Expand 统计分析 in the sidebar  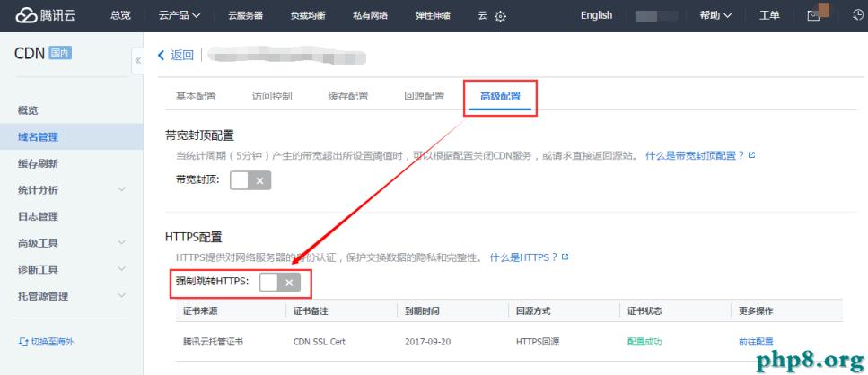click(122, 189)
